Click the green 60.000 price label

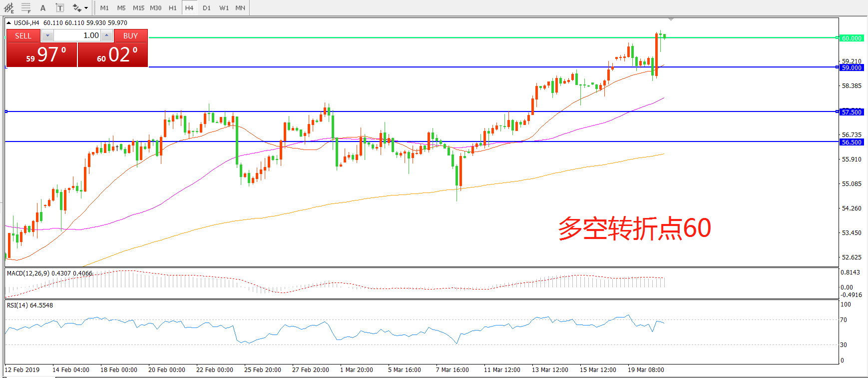tap(852, 38)
